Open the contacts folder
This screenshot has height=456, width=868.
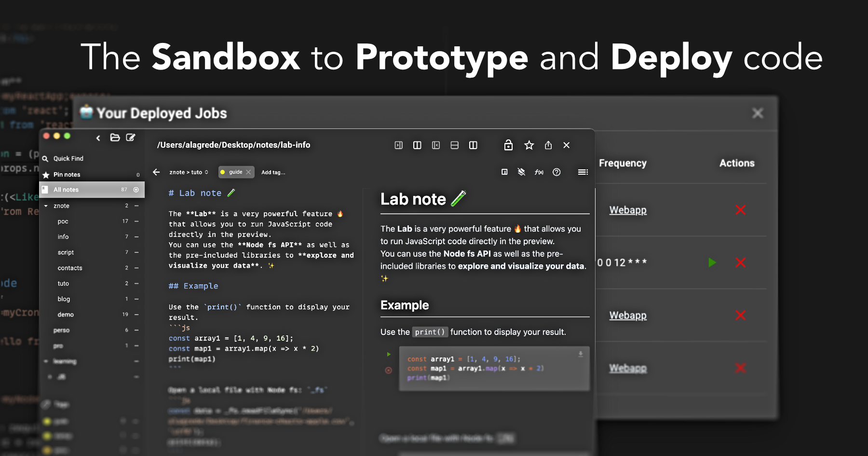pyautogui.click(x=70, y=268)
